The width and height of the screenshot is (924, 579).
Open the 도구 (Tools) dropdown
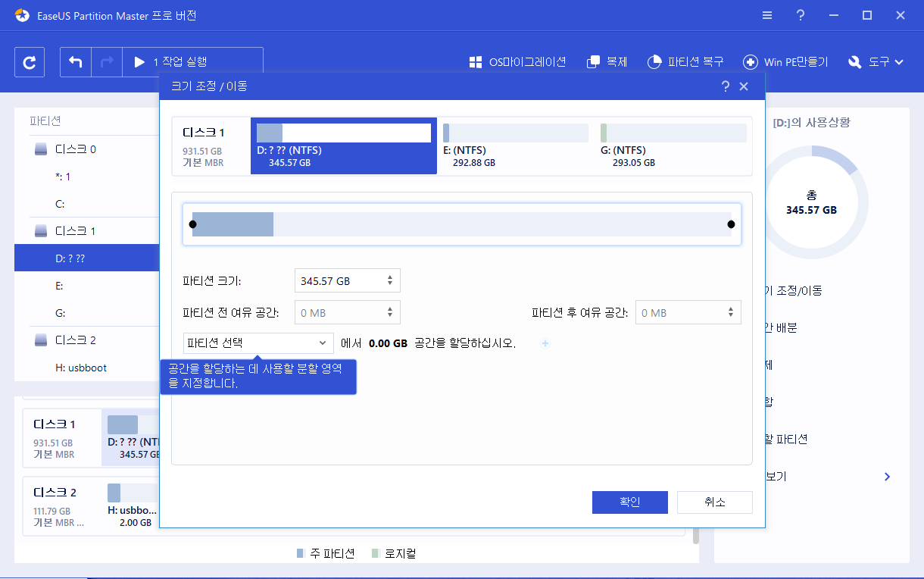[876, 62]
